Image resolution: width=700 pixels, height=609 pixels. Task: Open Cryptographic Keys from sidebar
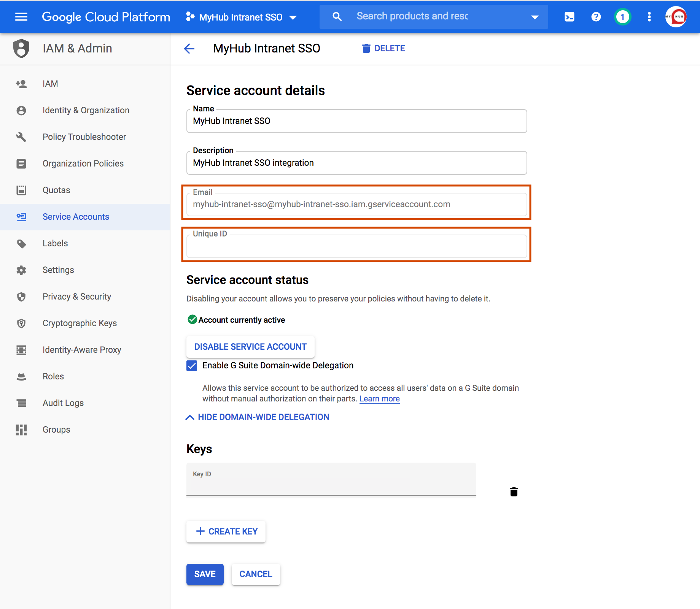80,323
